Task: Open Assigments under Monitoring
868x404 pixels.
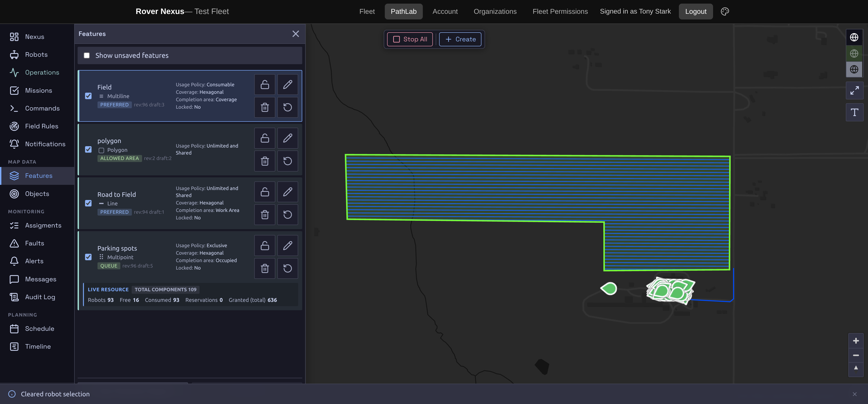Action: point(37,225)
